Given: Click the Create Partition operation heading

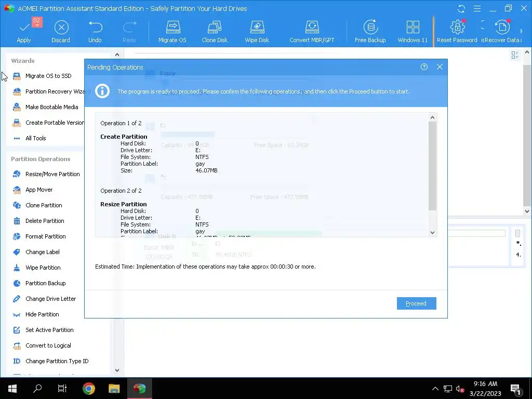Looking at the screenshot, I should [124, 137].
